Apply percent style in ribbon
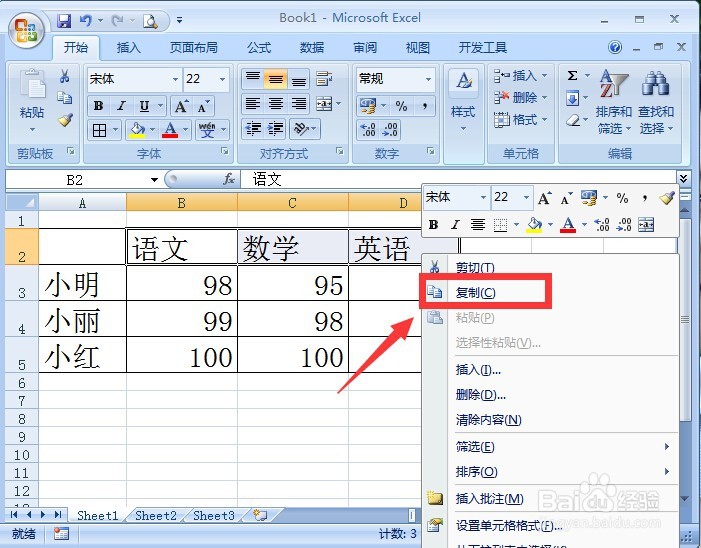701x548 pixels. pyautogui.click(x=401, y=106)
